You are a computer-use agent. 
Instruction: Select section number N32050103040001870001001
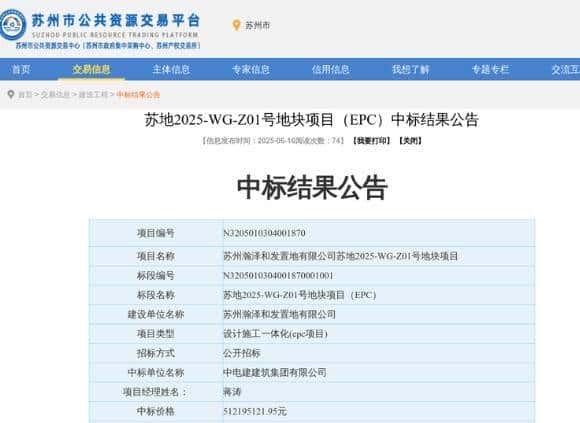coord(278,275)
